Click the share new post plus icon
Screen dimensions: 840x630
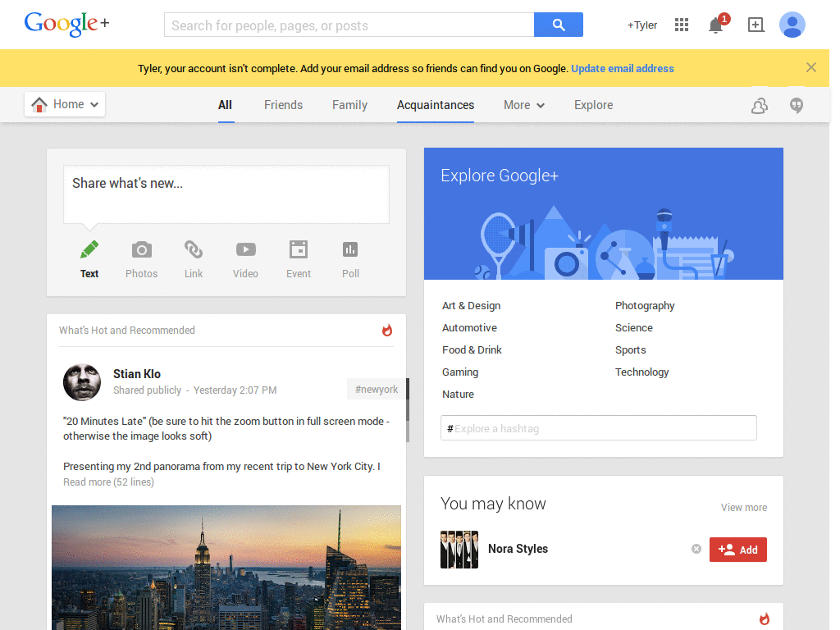(x=756, y=25)
